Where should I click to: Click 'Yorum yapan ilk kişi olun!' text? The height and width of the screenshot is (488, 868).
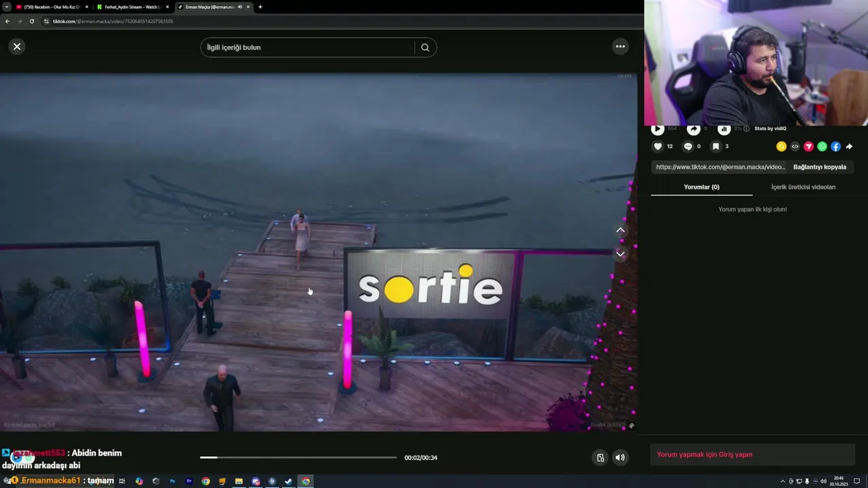(x=752, y=209)
